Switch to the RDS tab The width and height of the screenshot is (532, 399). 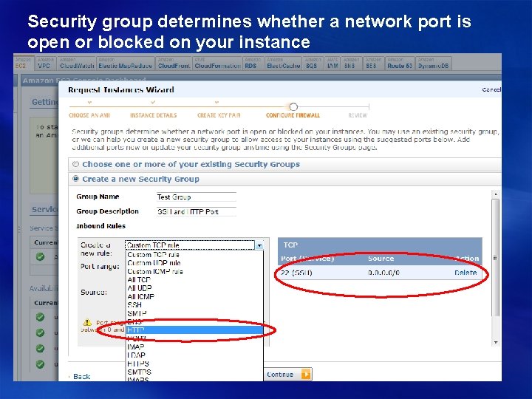253,63
